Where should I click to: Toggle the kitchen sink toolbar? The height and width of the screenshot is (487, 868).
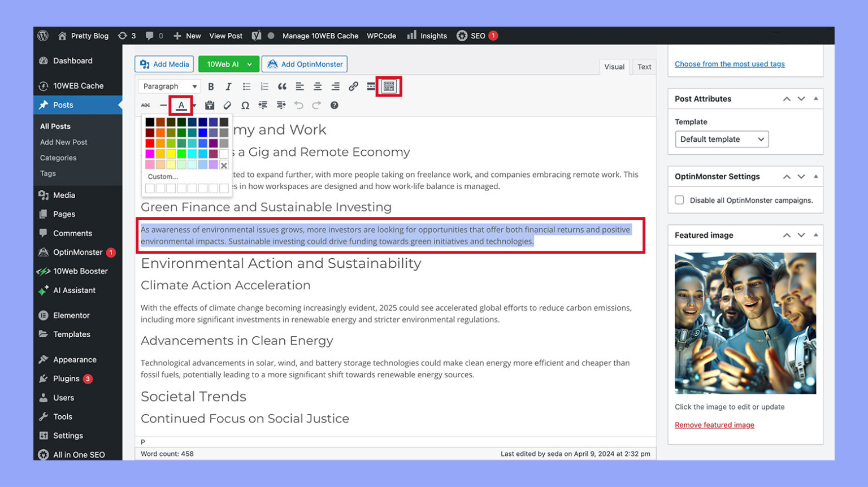pos(388,86)
